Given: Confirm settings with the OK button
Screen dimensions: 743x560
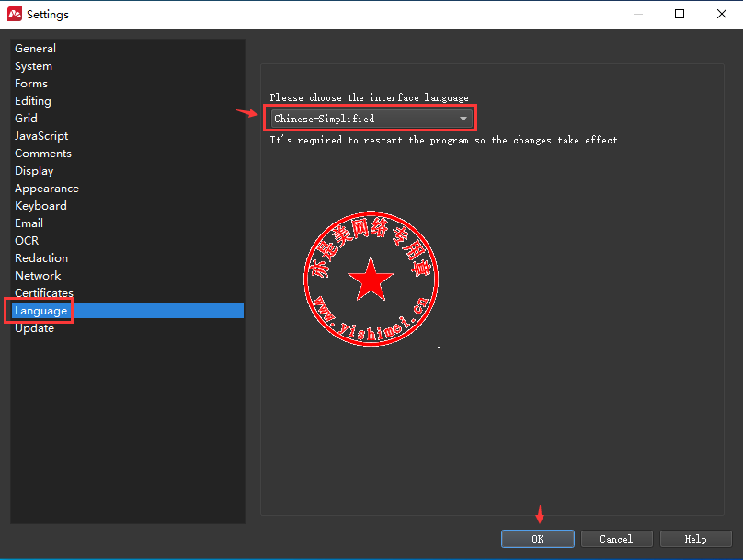Looking at the screenshot, I should coord(538,539).
